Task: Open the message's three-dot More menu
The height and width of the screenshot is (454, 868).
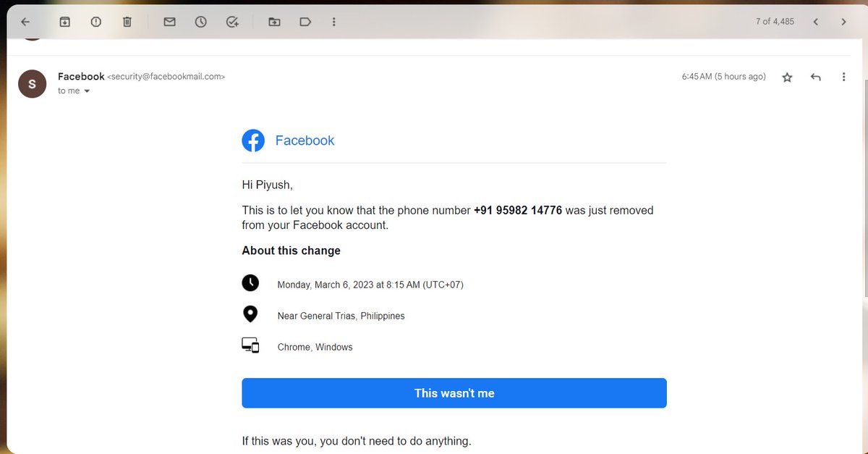Action: point(843,77)
